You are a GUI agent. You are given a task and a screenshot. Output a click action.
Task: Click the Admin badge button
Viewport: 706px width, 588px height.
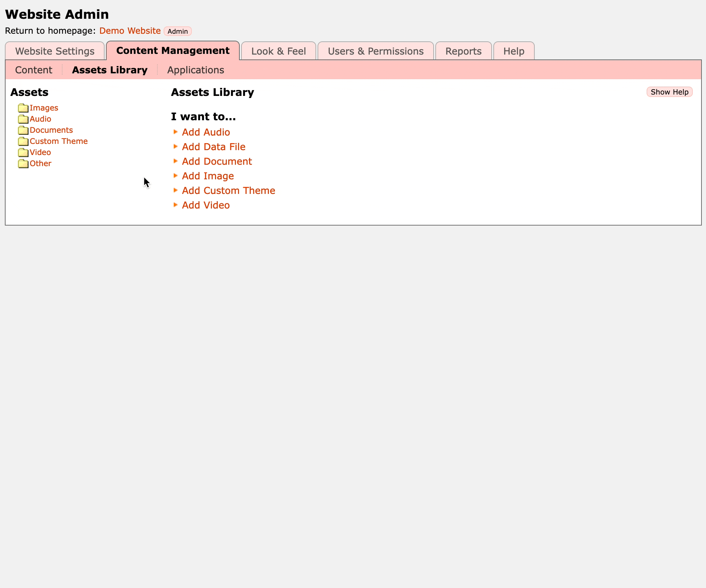click(x=178, y=31)
